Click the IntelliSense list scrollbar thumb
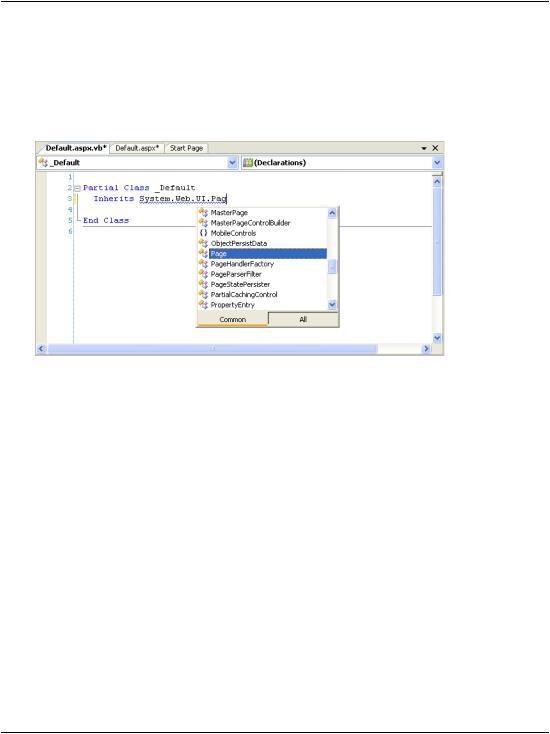The width and height of the screenshot is (550, 734). pyautogui.click(x=332, y=266)
